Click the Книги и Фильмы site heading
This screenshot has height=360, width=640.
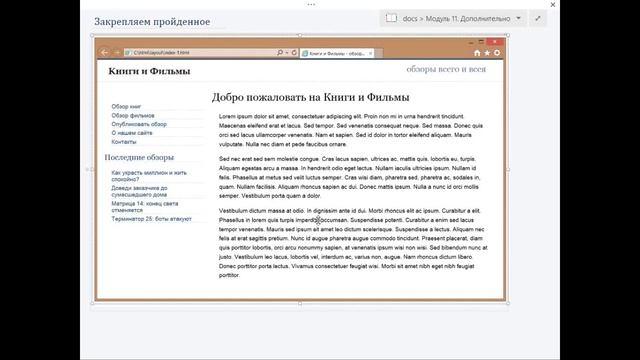pyautogui.click(x=149, y=71)
